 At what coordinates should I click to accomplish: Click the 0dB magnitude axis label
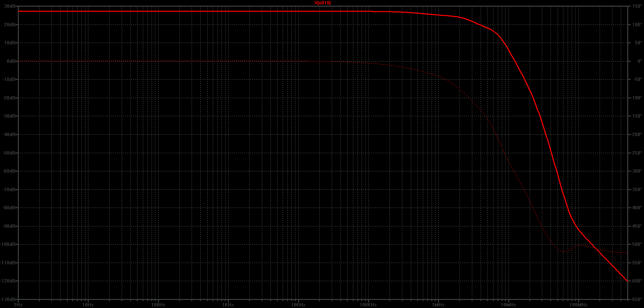[x=11, y=61]
